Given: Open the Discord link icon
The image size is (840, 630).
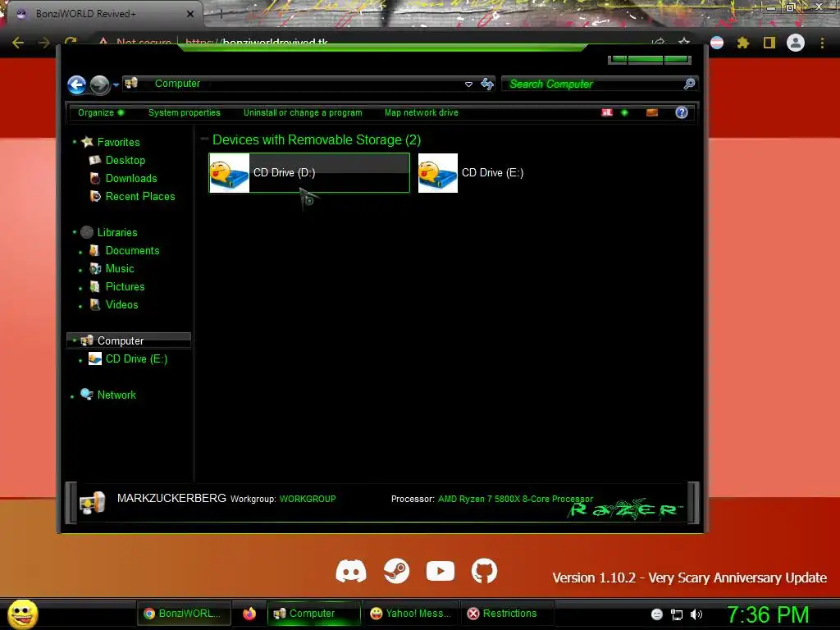Looking at the screenshot, I should (351, 571).
